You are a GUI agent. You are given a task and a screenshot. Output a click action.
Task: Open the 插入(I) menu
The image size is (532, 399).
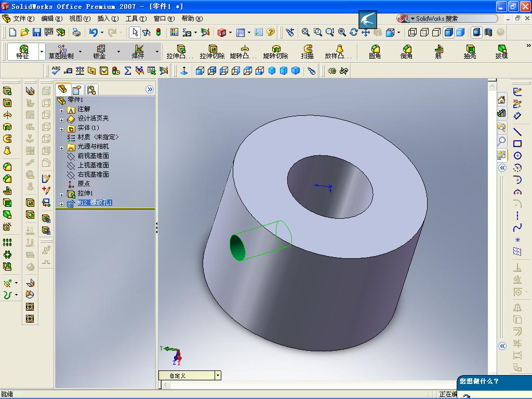click(108, 18)
